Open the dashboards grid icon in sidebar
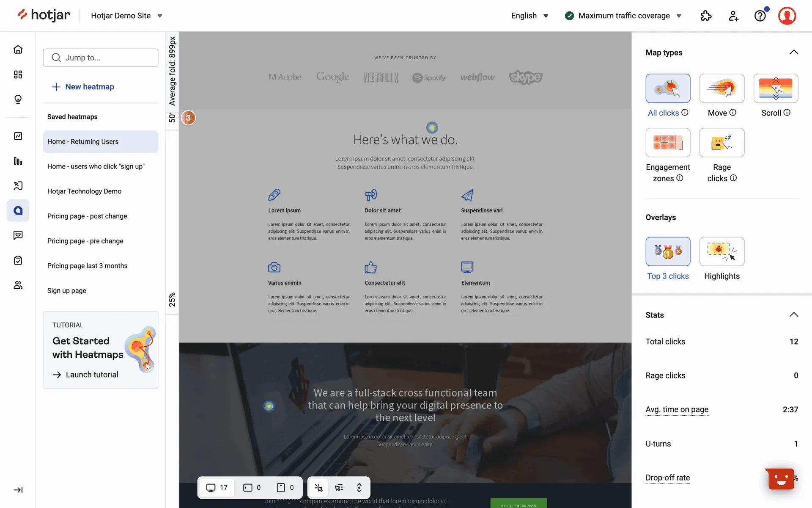Image resolution: width=812 pixels, height=508 pixels. coord(18,75)
